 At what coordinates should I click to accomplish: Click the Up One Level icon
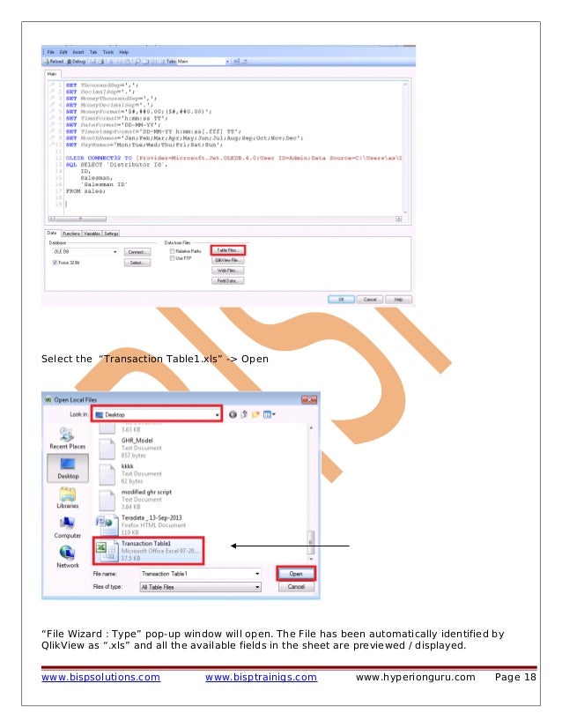244,414
